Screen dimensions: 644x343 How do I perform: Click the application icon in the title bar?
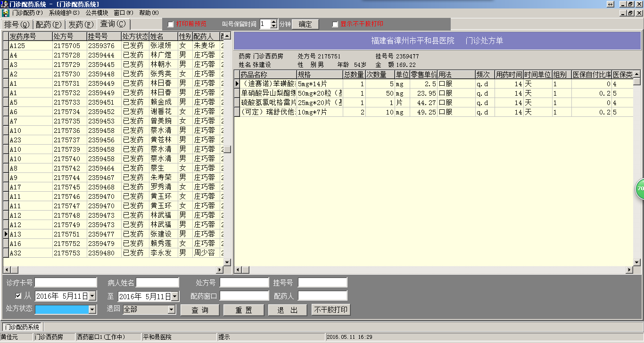(5, 4)
